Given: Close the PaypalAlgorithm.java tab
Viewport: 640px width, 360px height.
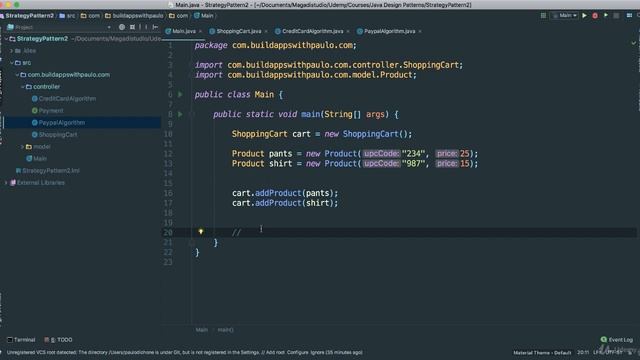Looking at the screenshot, I should point(420,31).
